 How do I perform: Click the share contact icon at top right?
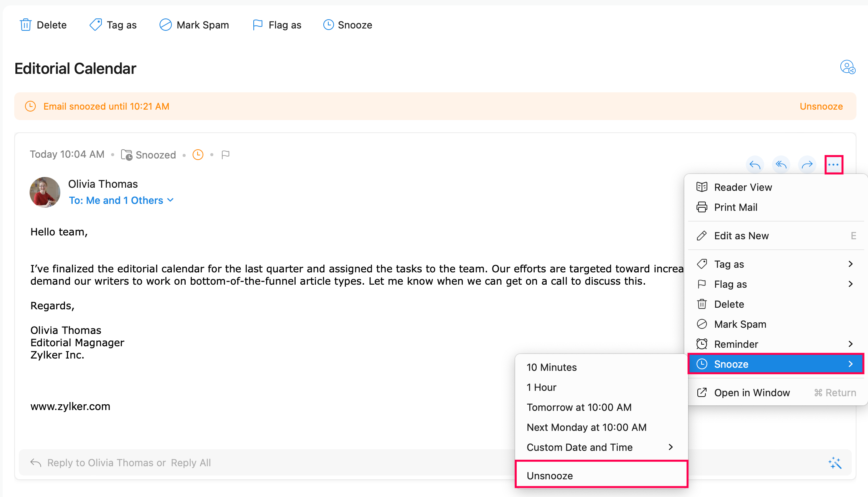(847, 67)
